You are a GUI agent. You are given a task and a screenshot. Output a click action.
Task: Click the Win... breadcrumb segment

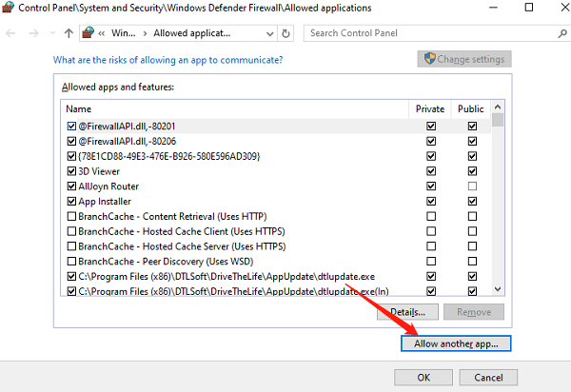[x=124, y=33]
